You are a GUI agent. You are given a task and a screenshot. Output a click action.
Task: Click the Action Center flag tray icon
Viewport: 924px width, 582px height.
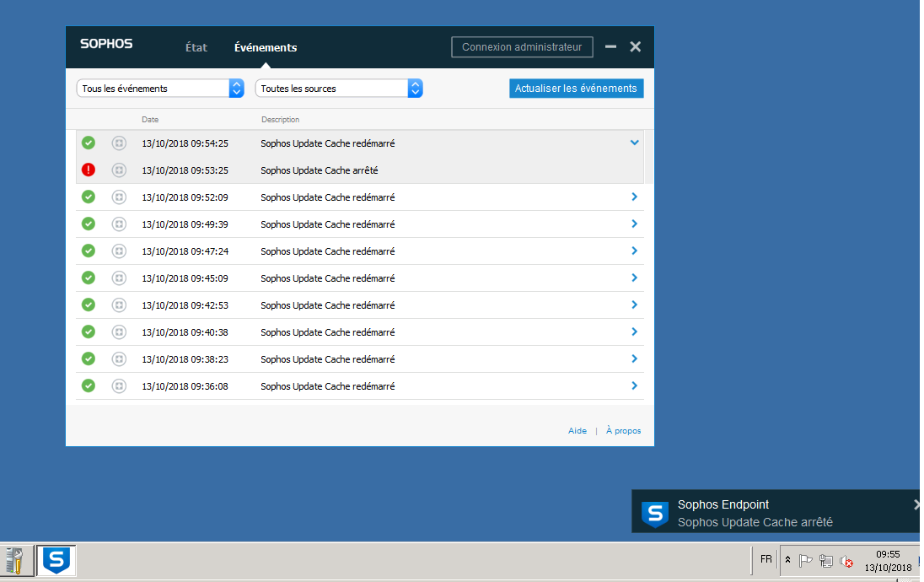click(806, 561)
